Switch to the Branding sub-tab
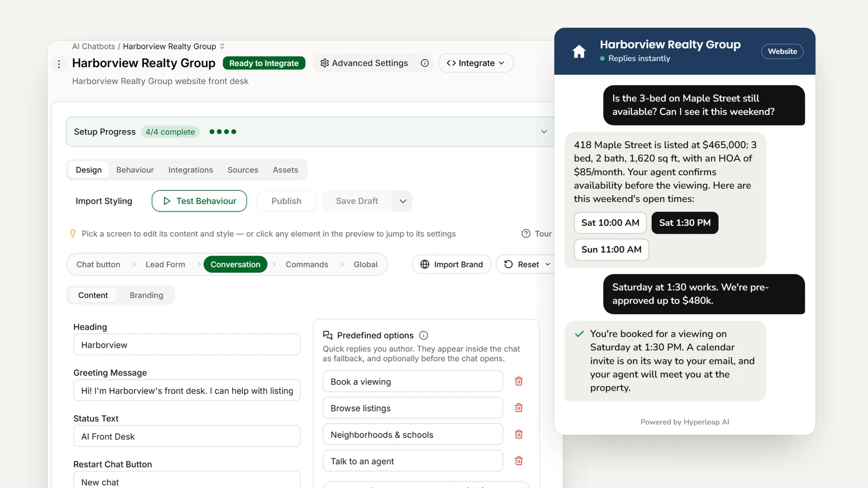Screen dimensions: 868x488 tap(146, 295)
